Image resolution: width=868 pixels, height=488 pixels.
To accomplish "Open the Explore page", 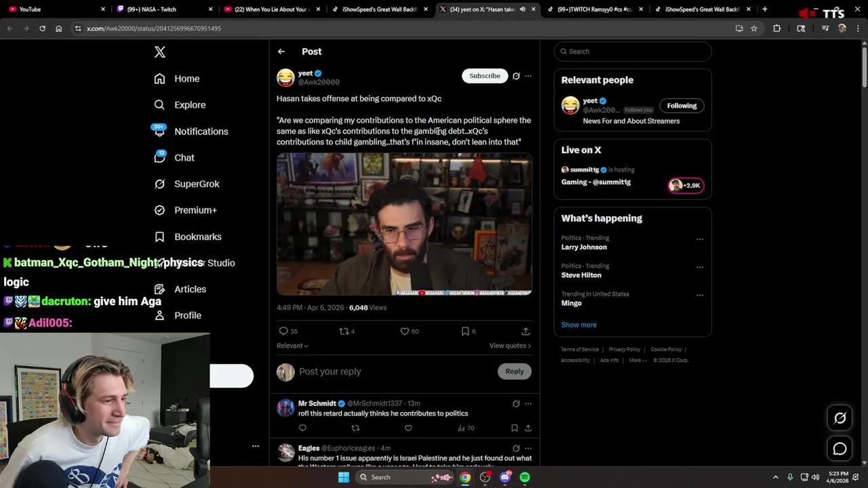I will pyautogui.click(x=180, y=105).
